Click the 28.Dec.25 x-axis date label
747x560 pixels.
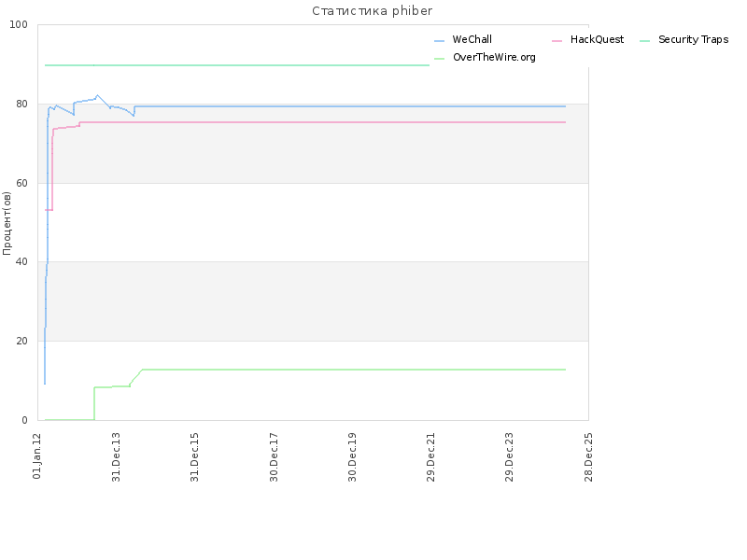(x=588, y=457)
